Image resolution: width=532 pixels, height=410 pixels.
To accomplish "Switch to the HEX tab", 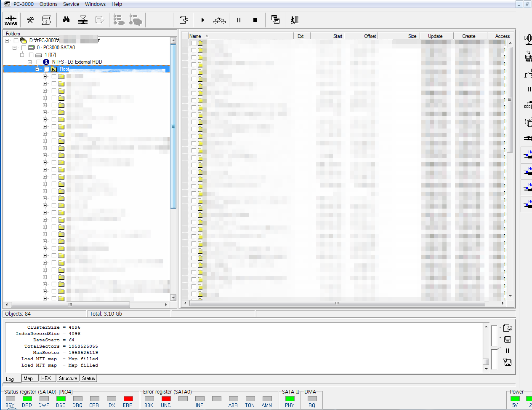I will point(47,378).
